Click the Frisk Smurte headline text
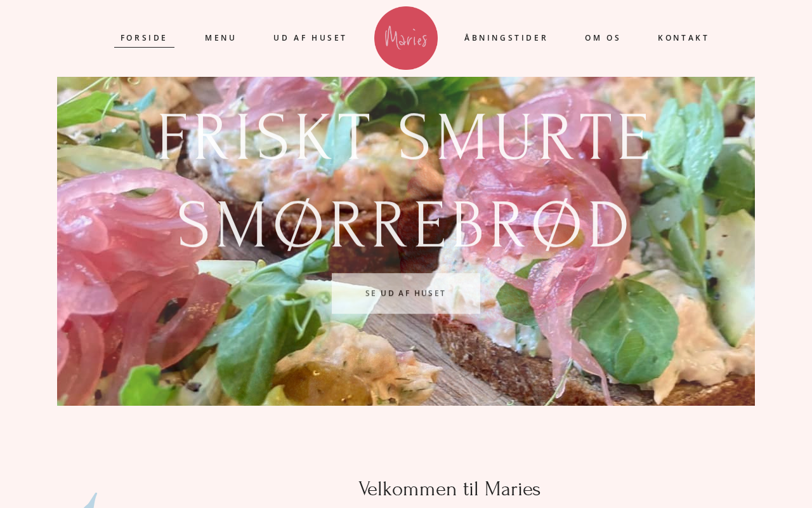This screenshot has height=508, width=812. click(x=404, y=137)
